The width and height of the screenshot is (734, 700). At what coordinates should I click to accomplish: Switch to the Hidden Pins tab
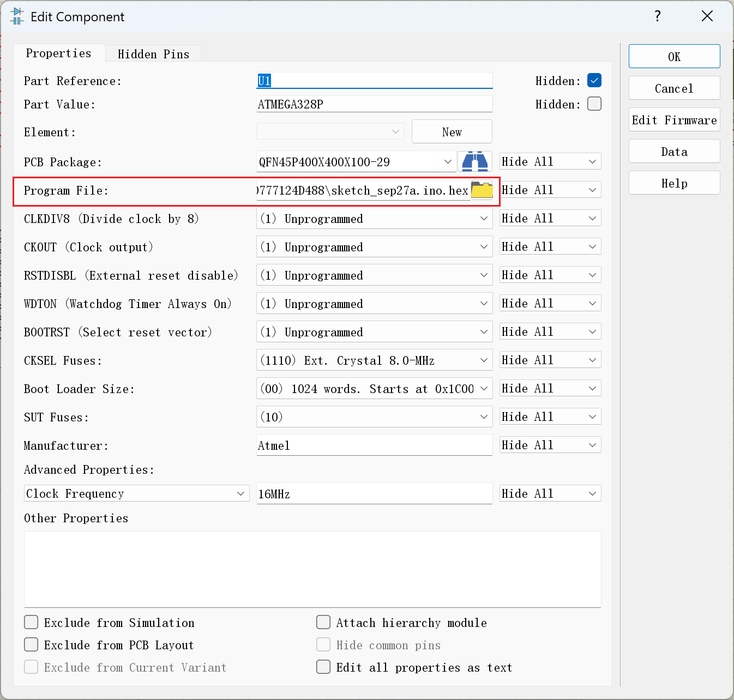pyautogui.click(x=153, y=54)
